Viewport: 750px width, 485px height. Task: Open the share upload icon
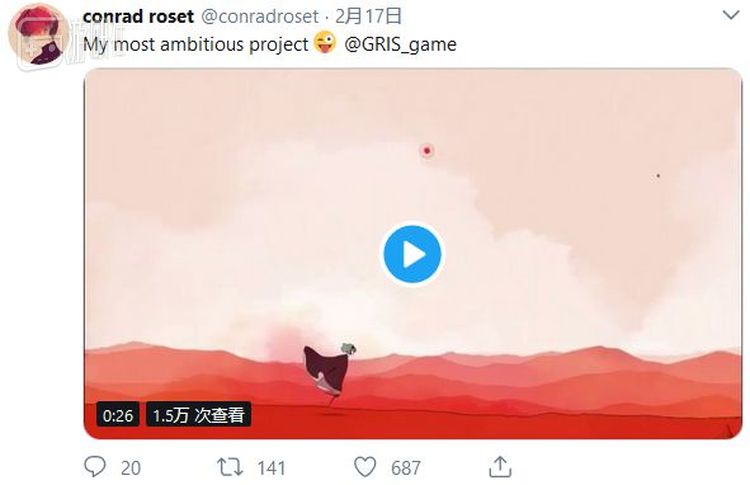pos(500,466)
